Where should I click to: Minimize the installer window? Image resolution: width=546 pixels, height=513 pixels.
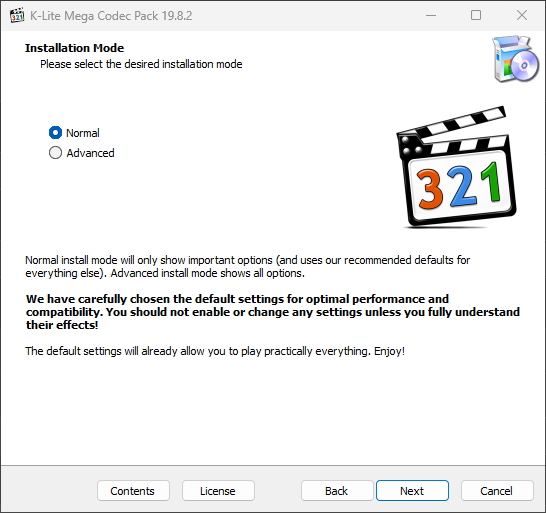tap(431, 15)
